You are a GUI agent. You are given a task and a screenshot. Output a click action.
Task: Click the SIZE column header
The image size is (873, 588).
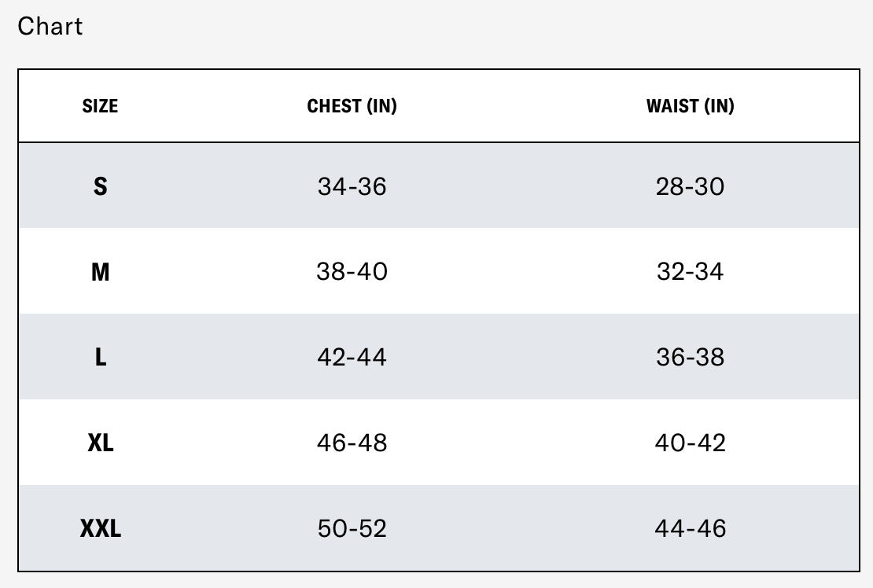[100, 106]
